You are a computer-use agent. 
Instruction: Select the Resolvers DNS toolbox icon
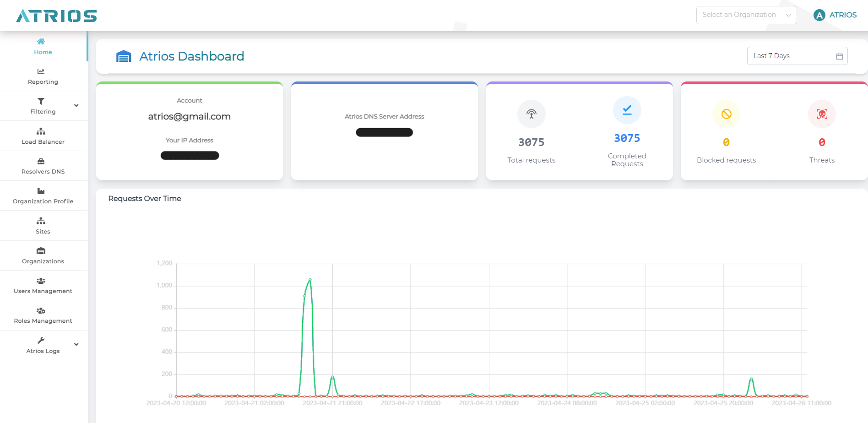[41, 161]
